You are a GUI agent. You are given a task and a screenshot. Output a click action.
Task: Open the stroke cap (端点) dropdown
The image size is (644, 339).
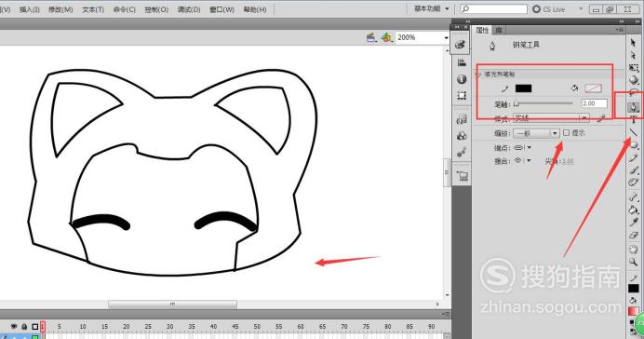tap(522, 147)
